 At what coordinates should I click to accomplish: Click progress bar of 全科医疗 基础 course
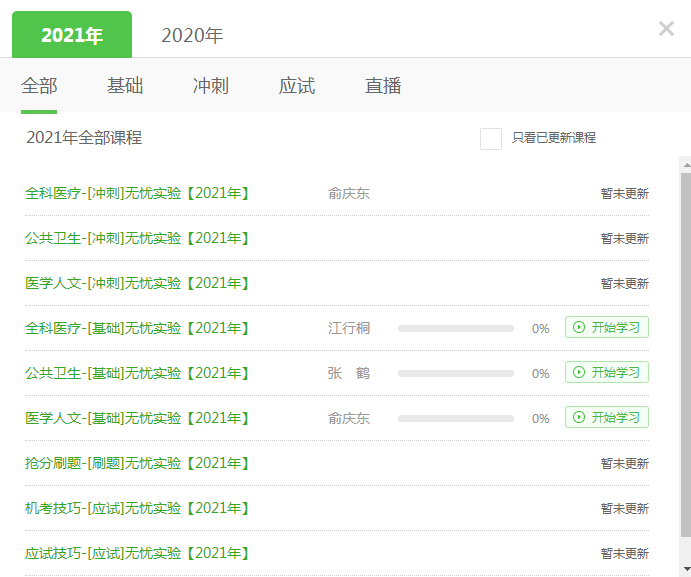(x=455, y=328)
